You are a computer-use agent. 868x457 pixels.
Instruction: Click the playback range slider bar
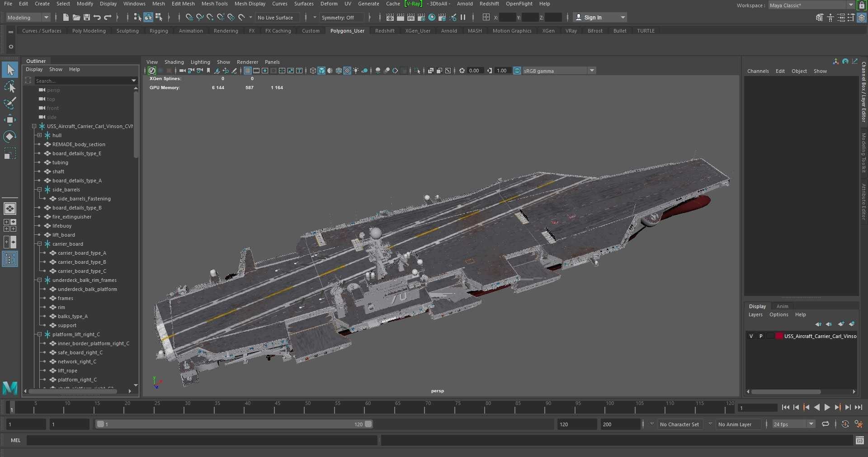point(234,424)
